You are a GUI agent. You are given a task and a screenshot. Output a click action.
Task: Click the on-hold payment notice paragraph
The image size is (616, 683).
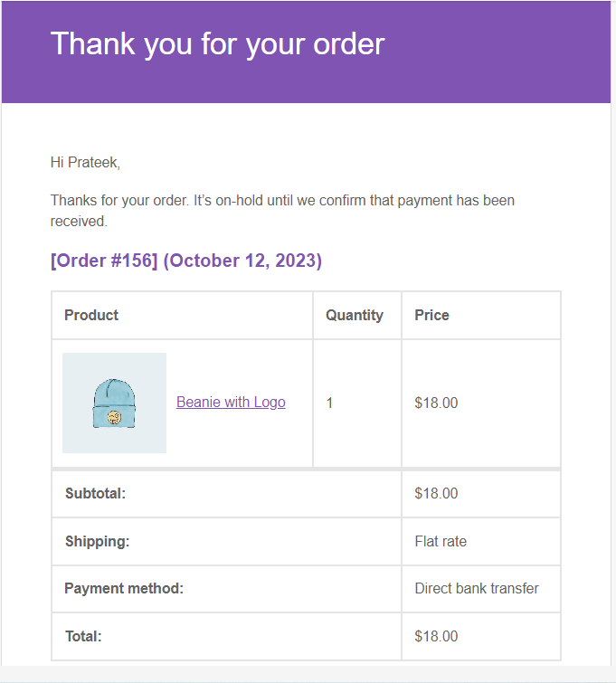(x=282, y=210)
